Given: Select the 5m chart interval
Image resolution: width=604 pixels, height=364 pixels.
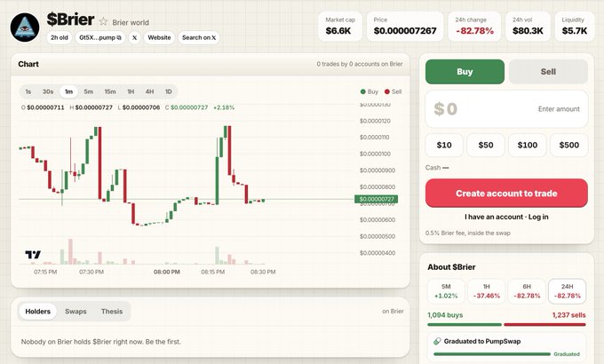Looking at the screenshot, I should 89,91.
